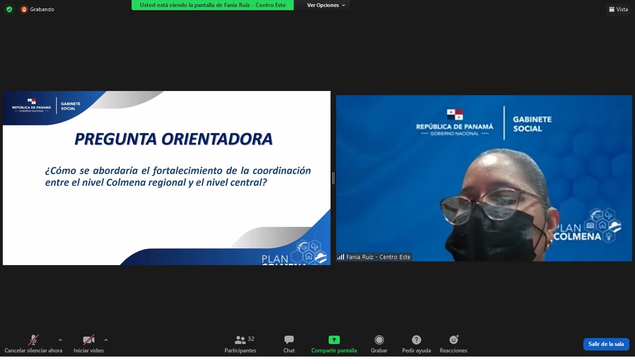Click the divider handle between panels
The image size is (635, 364).
click(x=333, y=178)
